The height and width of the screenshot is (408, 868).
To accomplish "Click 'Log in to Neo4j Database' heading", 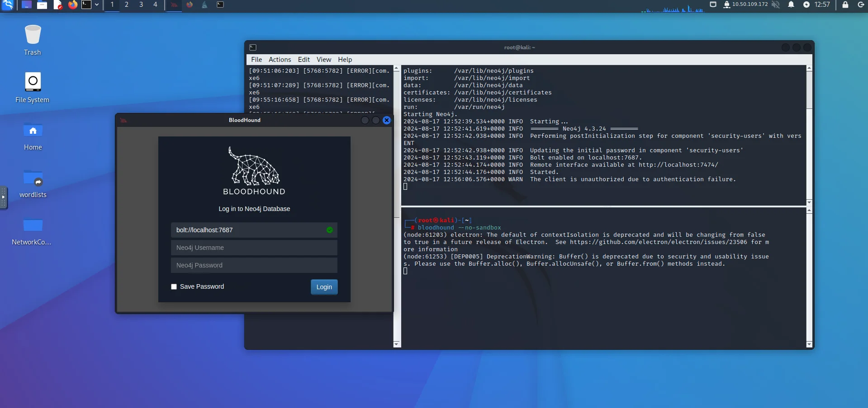I will point(254,209).
